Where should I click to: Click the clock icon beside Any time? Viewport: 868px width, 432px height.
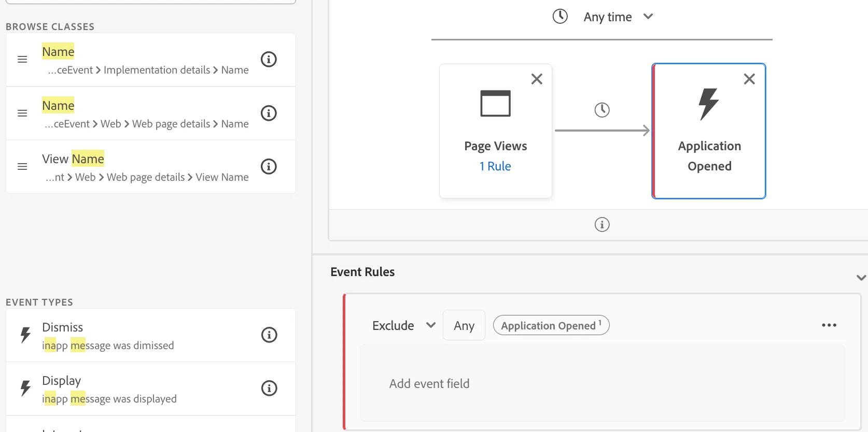560,17
